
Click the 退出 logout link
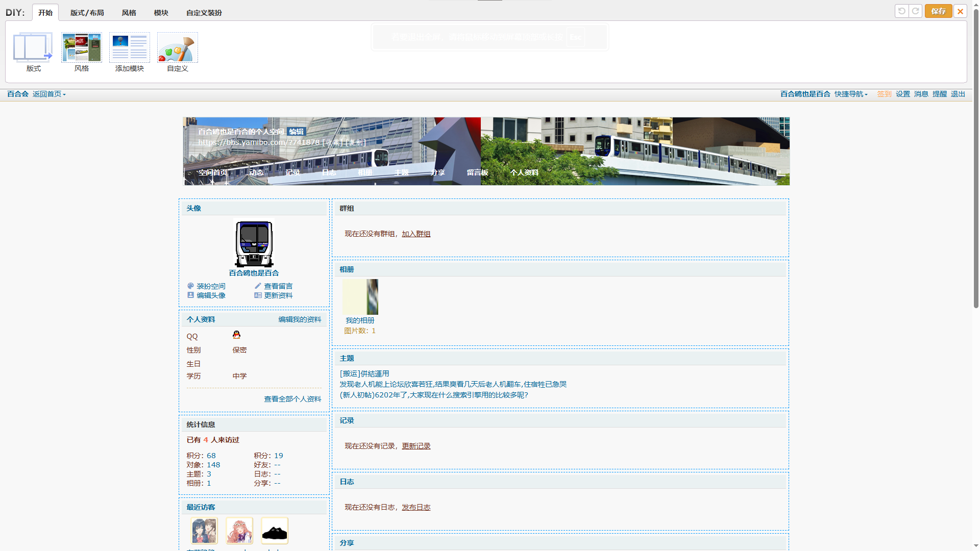(x=958, y=94)
